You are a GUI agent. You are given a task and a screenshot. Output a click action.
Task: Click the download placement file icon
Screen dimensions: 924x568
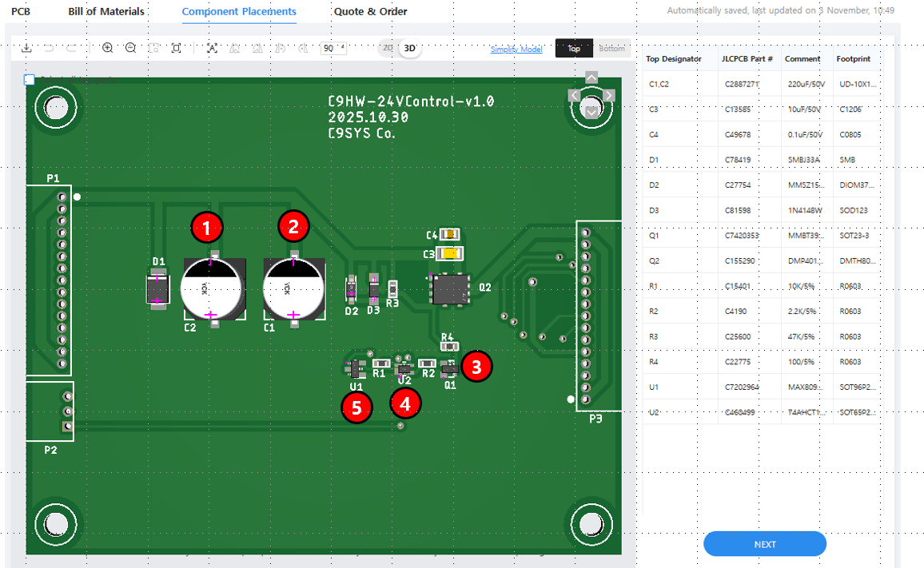26,48
